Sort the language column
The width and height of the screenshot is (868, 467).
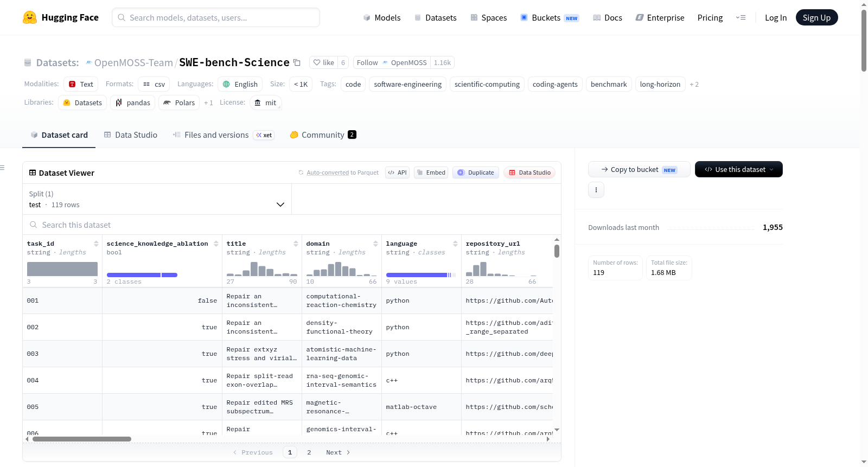455,244
